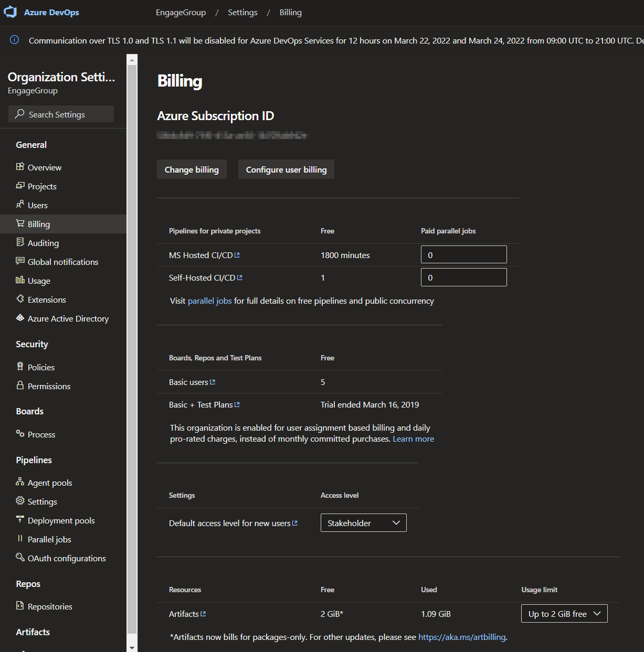Click the Change billing button
Screen dimensions: 644x652
(x=192, y=169)
